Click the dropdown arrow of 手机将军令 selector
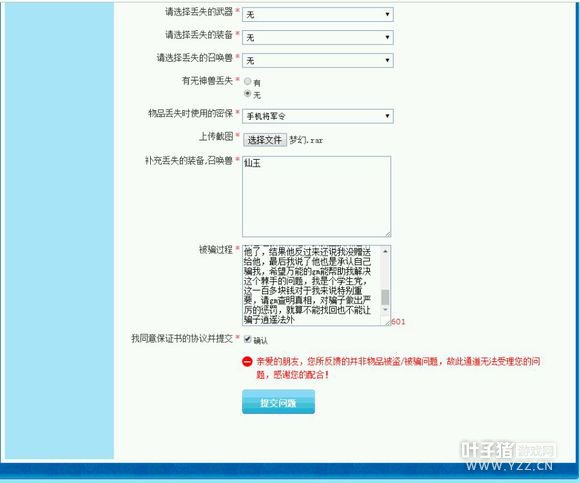The height and width of the screenshot is (483, 580). (x=387, y=116)
